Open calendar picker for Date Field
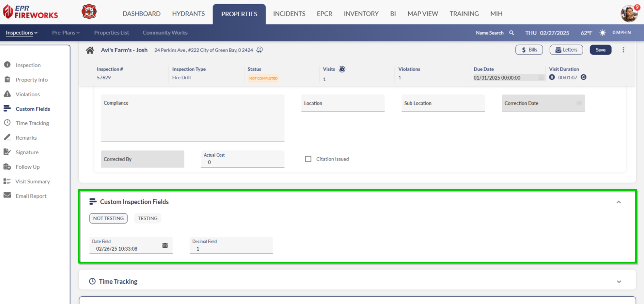This screenshot has width=644, height=304. pyautogui.click(x=165, y=245)
